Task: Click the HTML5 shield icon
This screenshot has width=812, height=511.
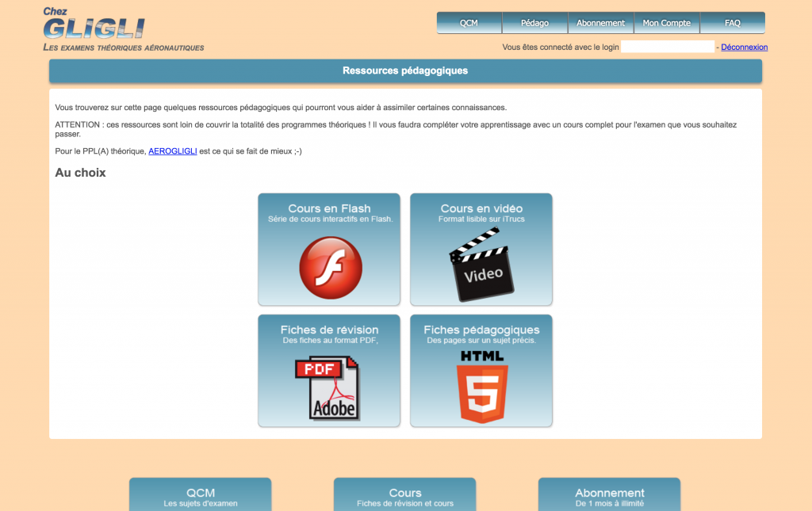Action: pos(482,387)
